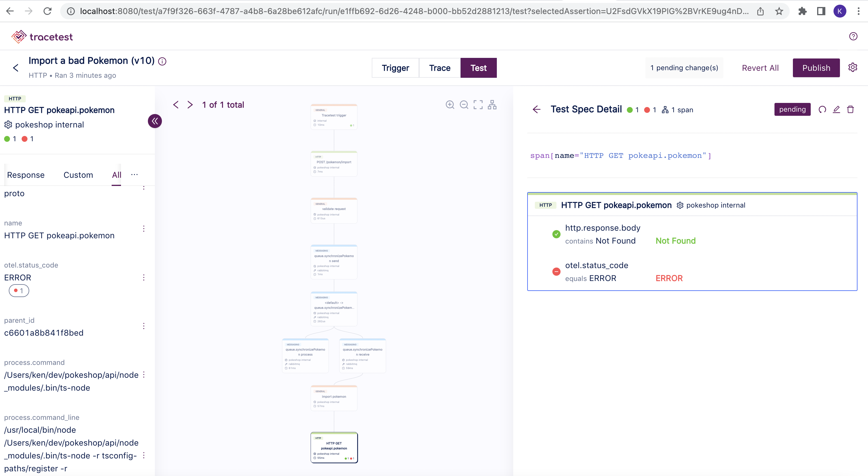The image size is (868, 476).
Task: Open the help question mark
Action: (x=853, y=36)
